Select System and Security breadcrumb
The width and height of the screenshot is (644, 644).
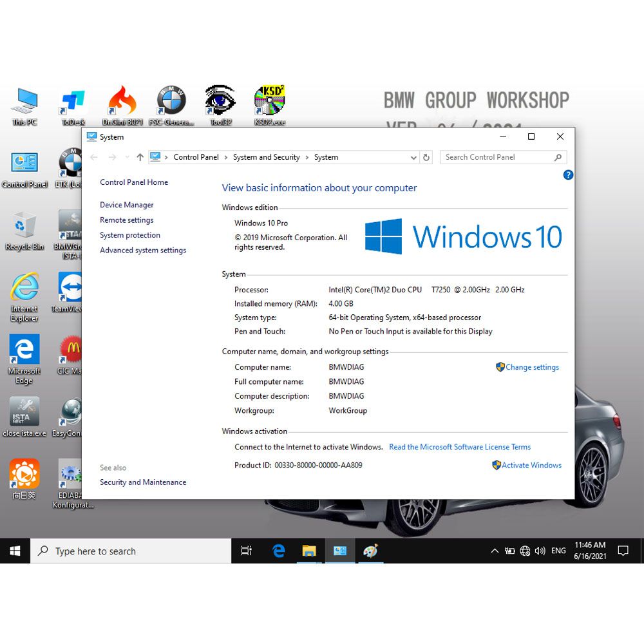click(267, 157)
